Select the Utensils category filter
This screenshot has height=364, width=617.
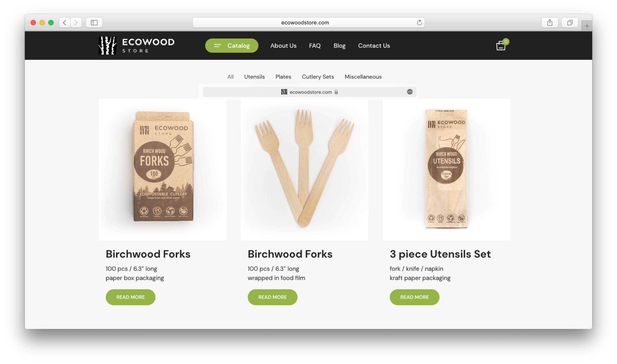(x=254, y=77)
